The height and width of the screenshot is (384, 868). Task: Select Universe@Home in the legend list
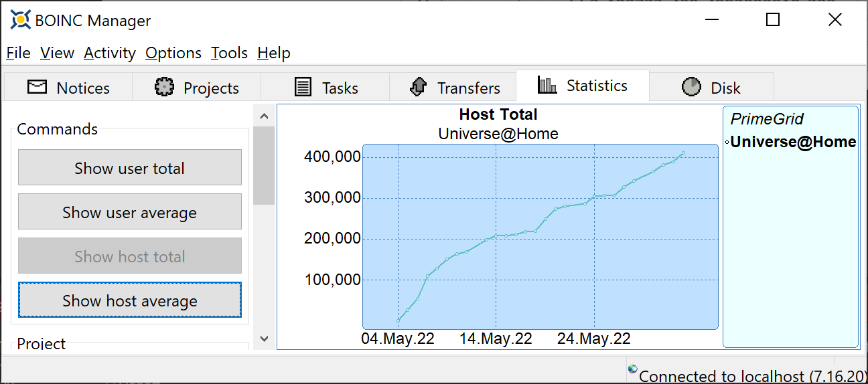click(793, 142)
